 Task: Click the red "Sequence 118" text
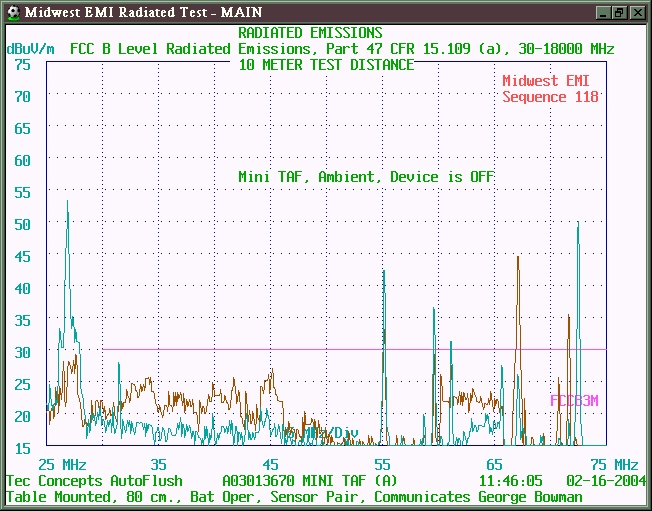click(550, 97)
